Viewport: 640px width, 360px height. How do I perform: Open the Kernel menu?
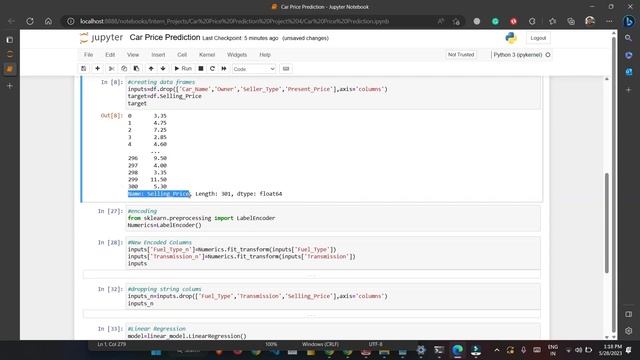coord(207,55)
